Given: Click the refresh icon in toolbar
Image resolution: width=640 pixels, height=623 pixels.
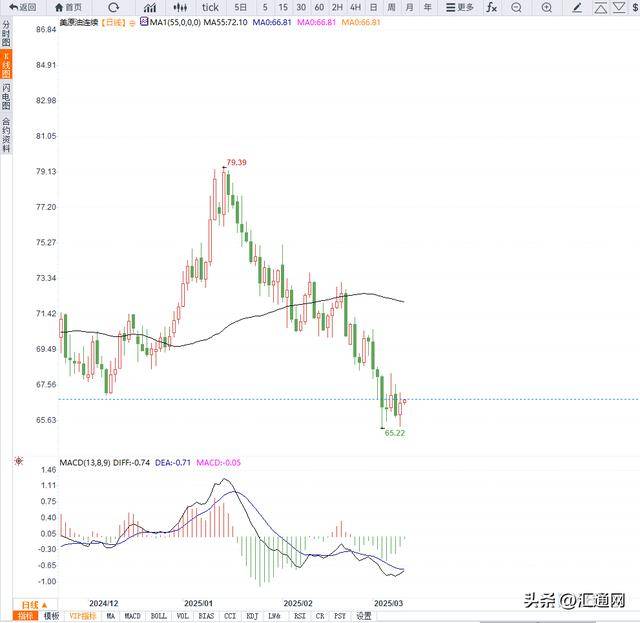Looking at the screenshot, I should [x=115, y=7].
